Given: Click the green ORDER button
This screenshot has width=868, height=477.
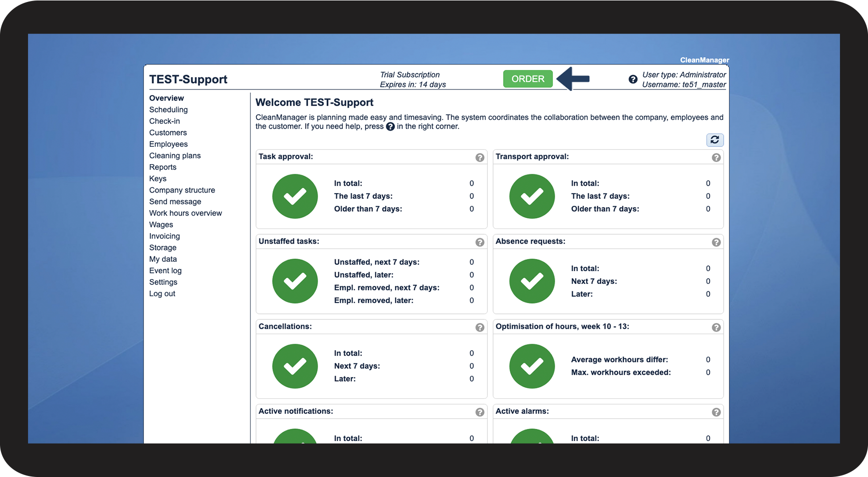Looking at the screenshot, I should tap(528, 79).
